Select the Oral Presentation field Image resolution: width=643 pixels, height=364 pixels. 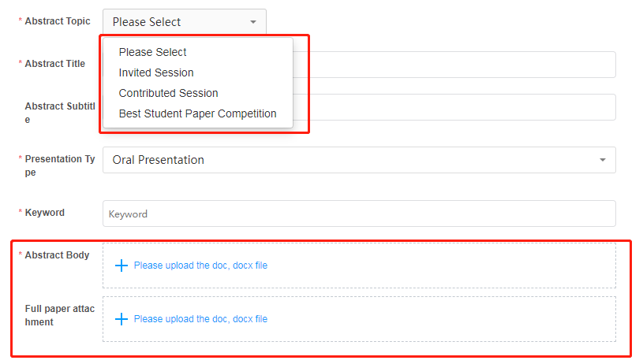[x=347, y=160]
